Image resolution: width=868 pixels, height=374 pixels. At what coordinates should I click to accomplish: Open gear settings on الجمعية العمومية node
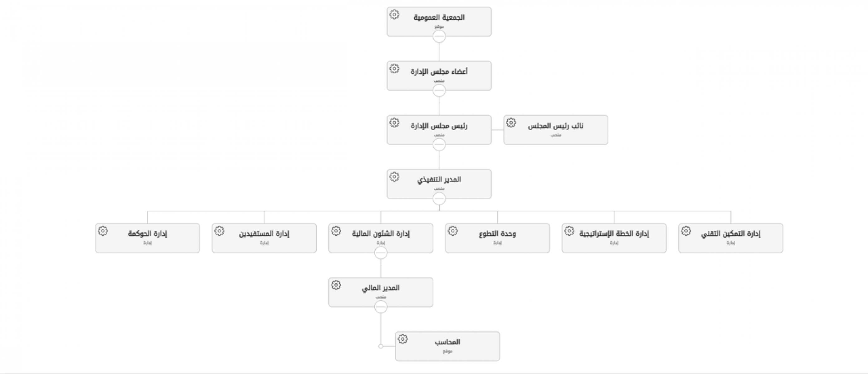tap(394, 14)
